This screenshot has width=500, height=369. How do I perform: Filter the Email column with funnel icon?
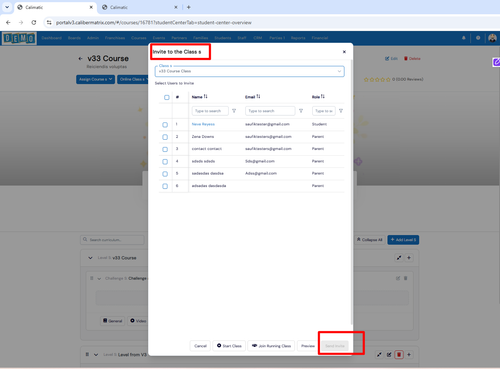(301, 111)
